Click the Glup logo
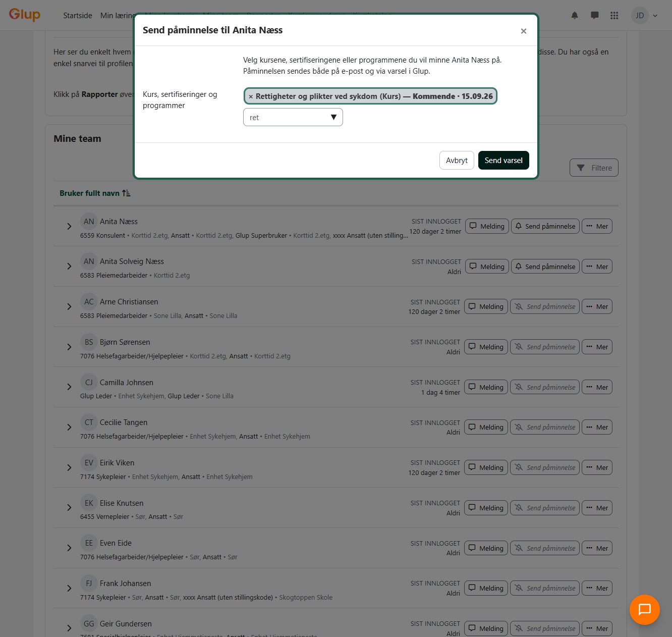672x637 pixels. (x=25, y=15)
